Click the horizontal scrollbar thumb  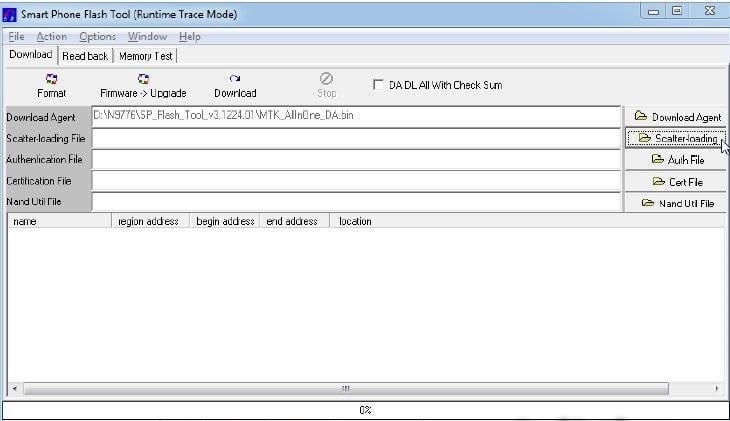pyautogui.click(x=346, y=388)
